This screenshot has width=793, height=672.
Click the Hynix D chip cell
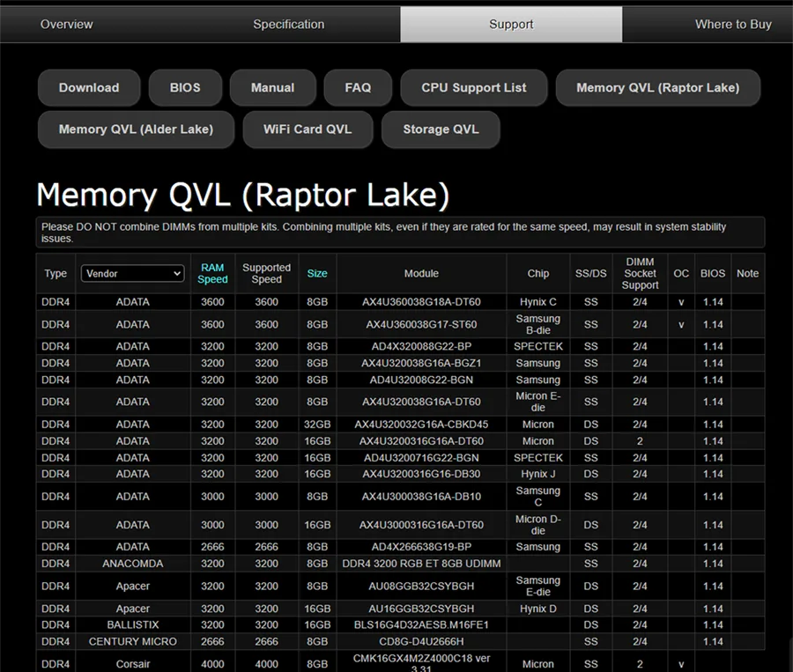point(538,609)
